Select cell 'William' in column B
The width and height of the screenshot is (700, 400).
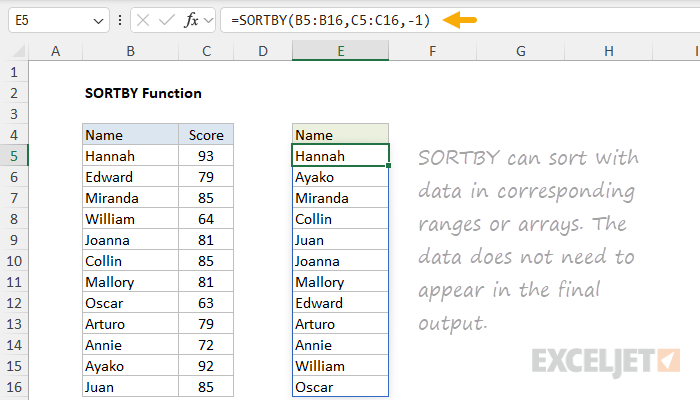(130, 219)
